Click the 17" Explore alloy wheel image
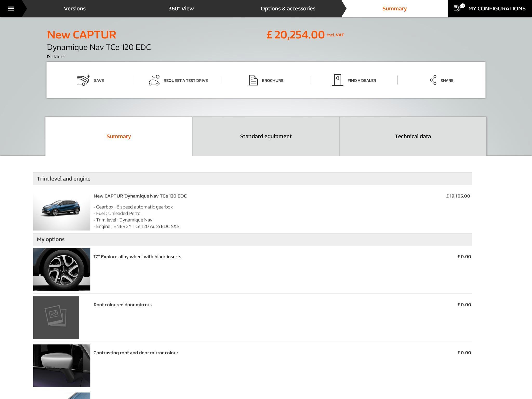 pos(62,269)
